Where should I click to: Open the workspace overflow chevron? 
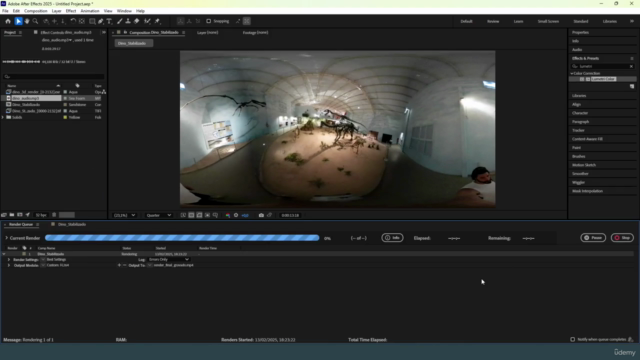pyautogui.click(x=632, y=21)
